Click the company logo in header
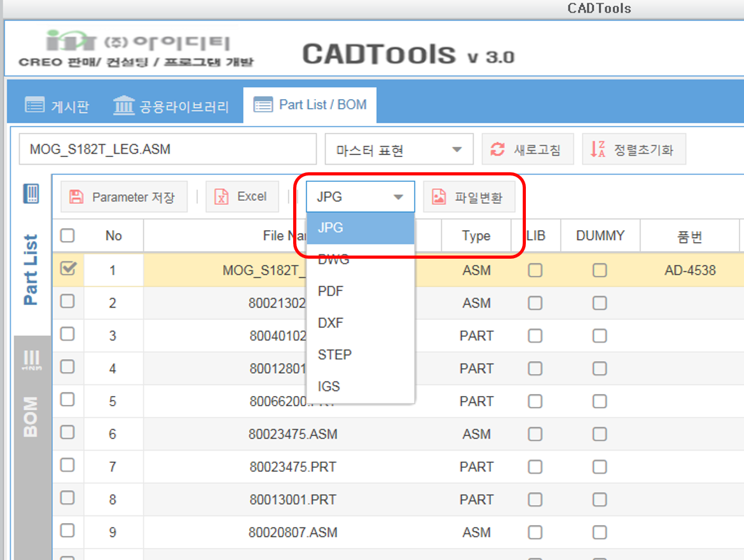The height and width of the screenshot is (560, 744). 135,48
